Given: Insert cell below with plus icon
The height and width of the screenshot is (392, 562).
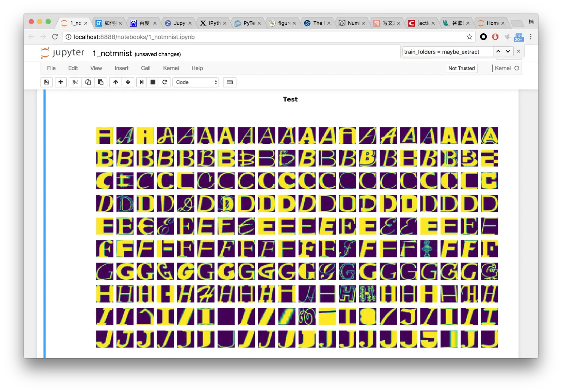Looking at the screenshot, I should pyautogui.click(x=61, y=82).
